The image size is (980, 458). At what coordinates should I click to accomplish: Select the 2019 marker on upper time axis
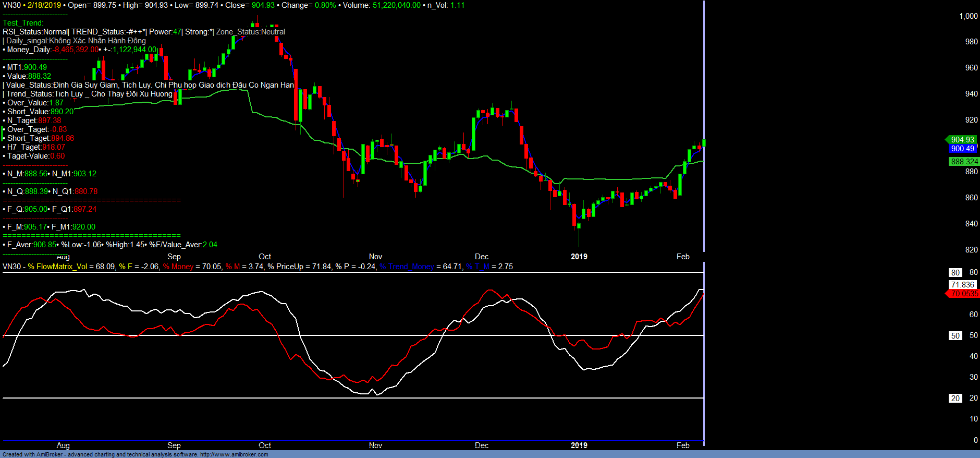tap(579, 257)
